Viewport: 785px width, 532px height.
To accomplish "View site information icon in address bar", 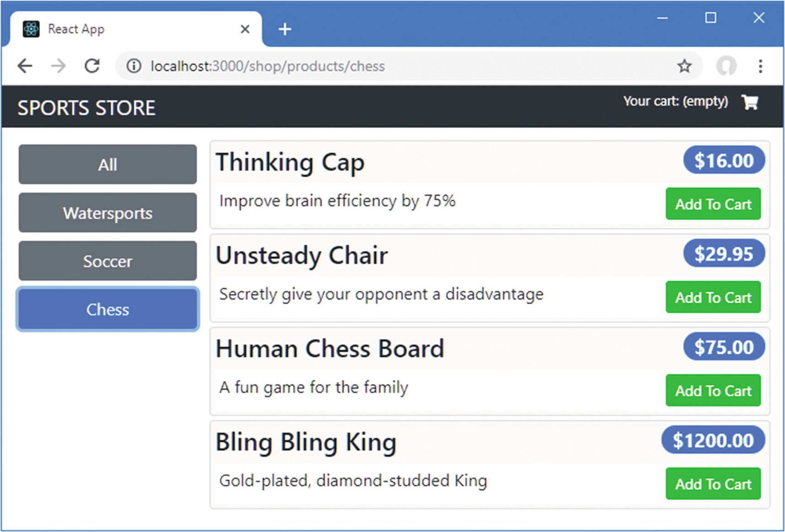I will pos(134,66).
